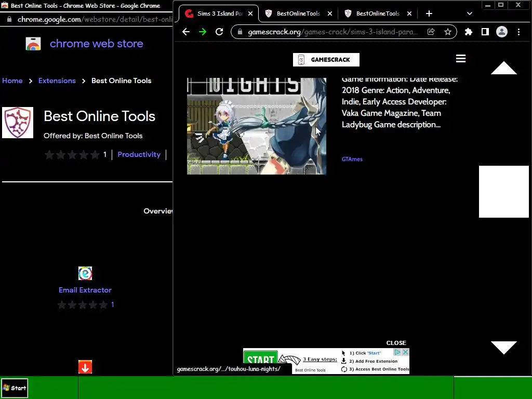Click the Email Extractor star rating
The height and width of the screenshot is (399, 532).
click(x=83, y=304)
